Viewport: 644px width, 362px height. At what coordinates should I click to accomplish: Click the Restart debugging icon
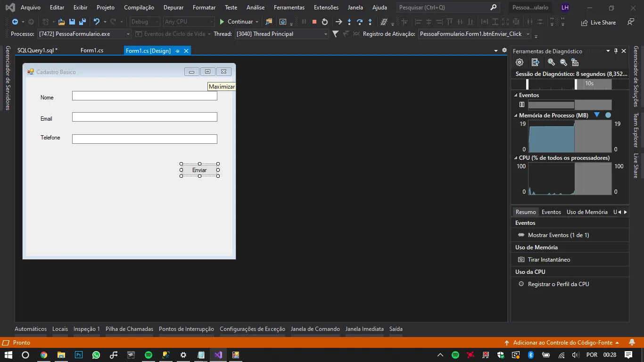[x=325, y=22]
